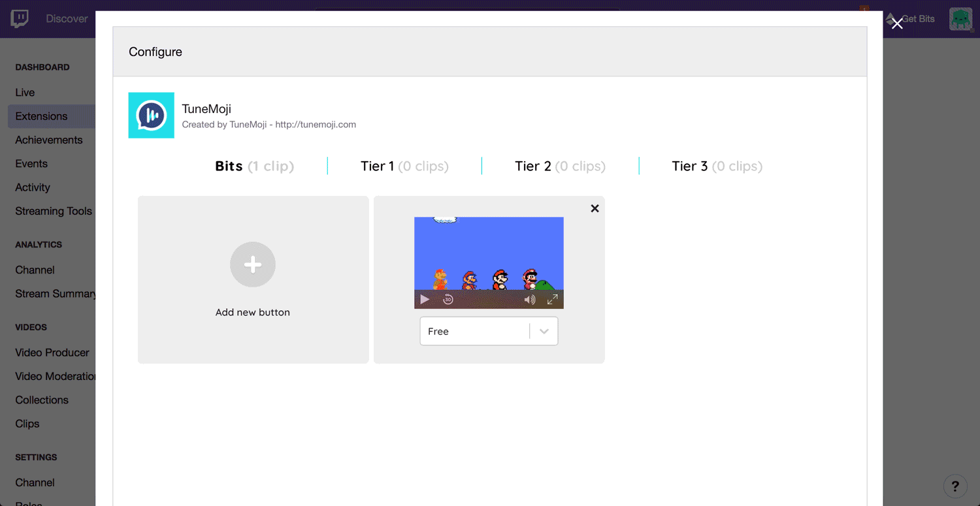
Task: Open Discover from the top navigation
Action: [x=67, y=19]
